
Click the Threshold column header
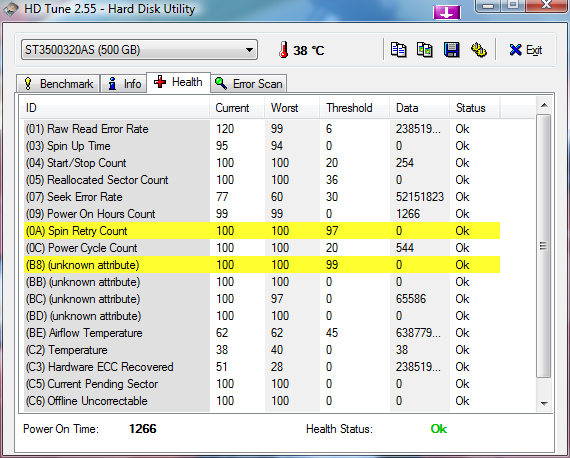click(x=354, y=108)
